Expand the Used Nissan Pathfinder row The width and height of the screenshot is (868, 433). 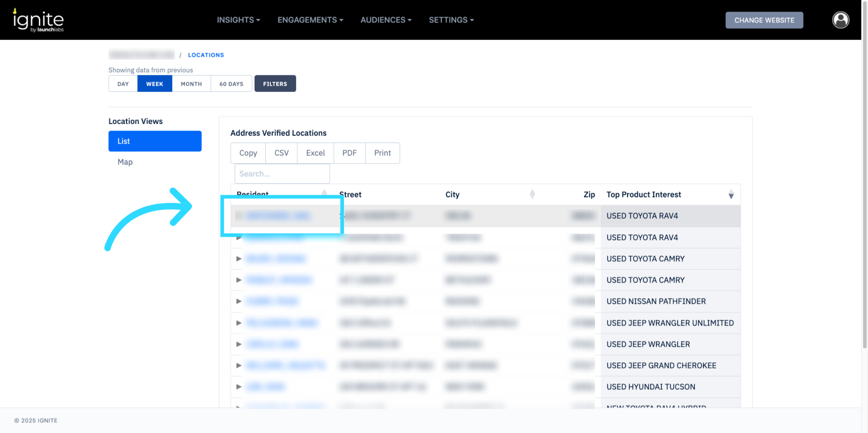(x=239, y=301)
